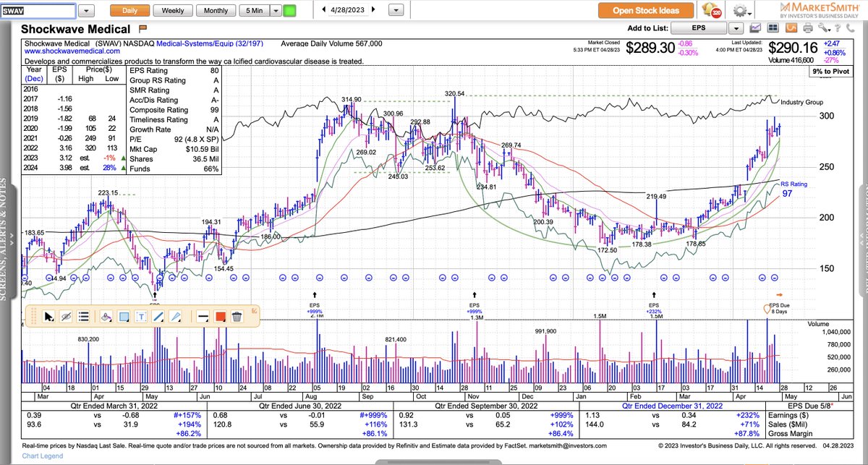868x465 pixels.
Task: Switch to the Monthly chart period
Action: click(x=216, y=11)
